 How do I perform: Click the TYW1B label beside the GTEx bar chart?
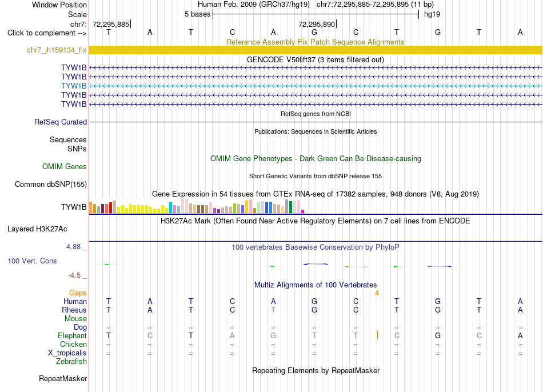coord(74,207)
